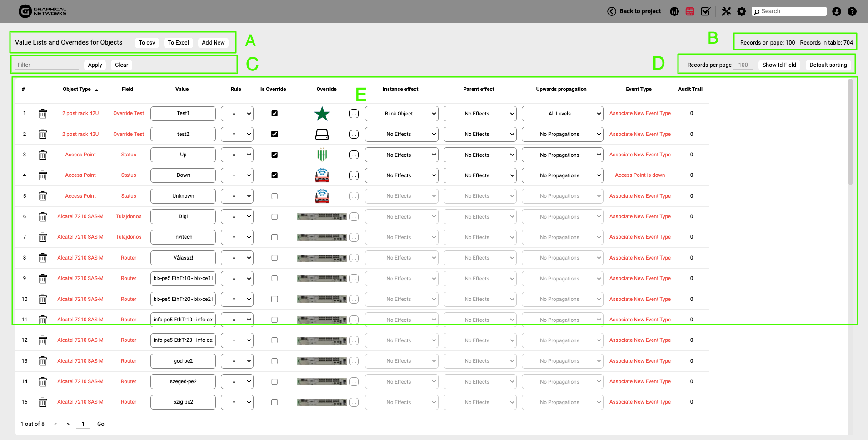Open the bar chart reports icon
The image size is (868, 440).
click(x=674, y=11)
